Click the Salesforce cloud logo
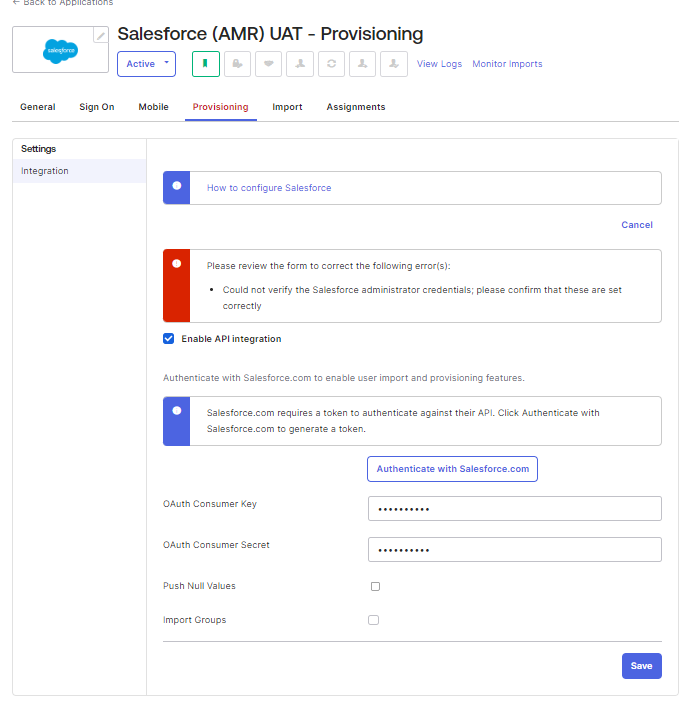The image size is (688, 708). click(x=60, y=51)
